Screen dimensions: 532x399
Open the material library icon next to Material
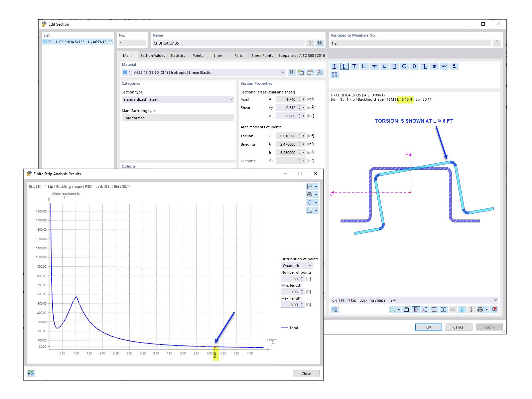click(x=292, y=72)
